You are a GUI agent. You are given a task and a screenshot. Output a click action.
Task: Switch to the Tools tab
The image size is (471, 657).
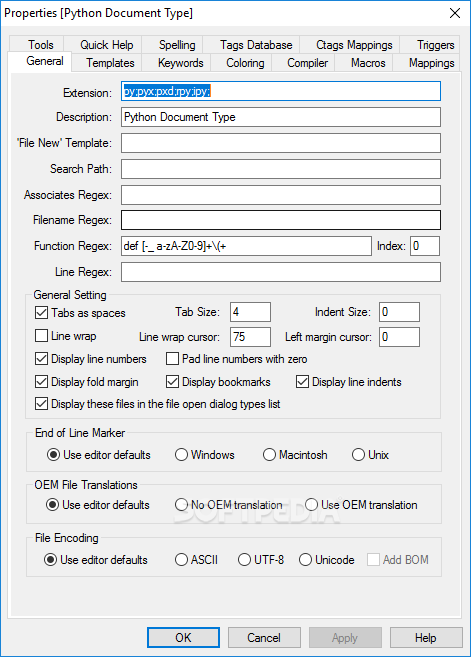(36, 45)
